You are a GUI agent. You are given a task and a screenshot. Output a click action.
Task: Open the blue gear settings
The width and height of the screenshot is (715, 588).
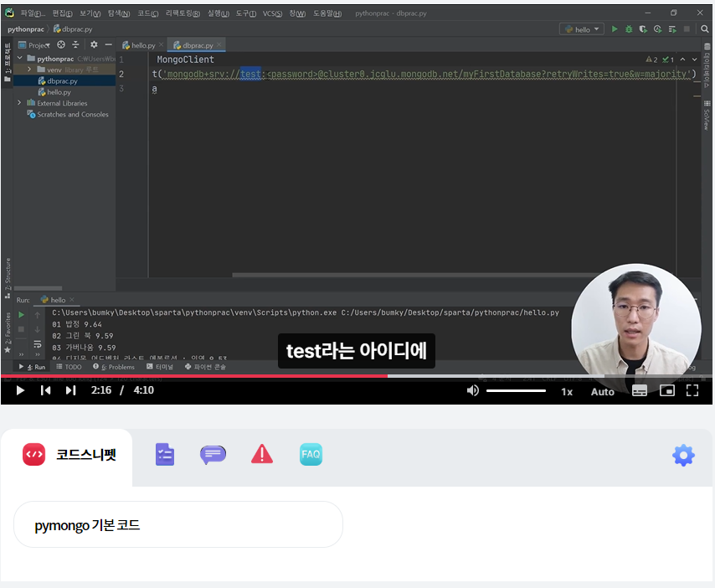click(x=683, y=455)
